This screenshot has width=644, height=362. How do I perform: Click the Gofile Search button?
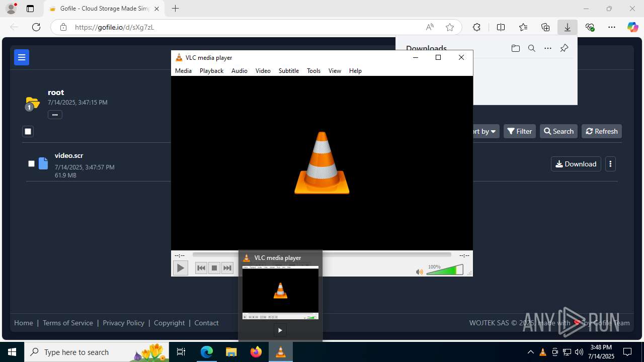[558, 131]
